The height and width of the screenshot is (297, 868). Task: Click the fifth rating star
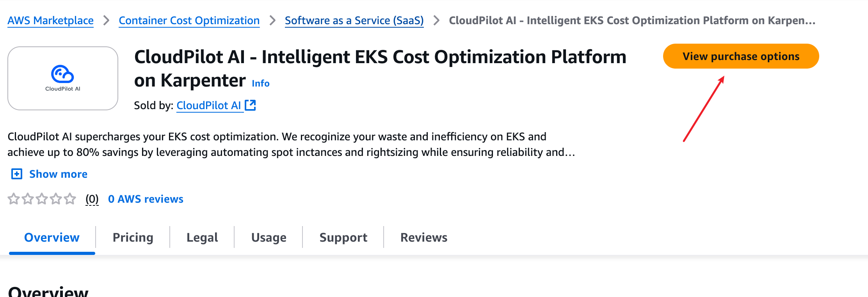coord(70,199)
